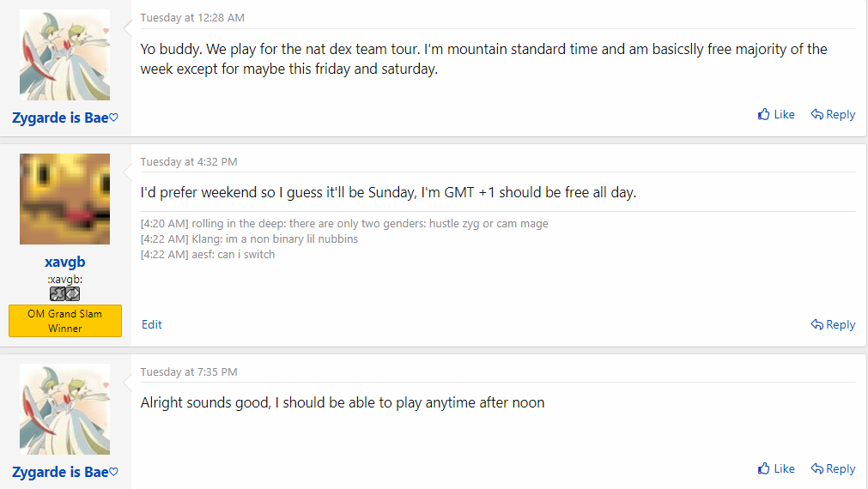The width and height of the screenshot is (868, 489).
Task: Click the :xavgb: user title text
Action: tap(65, 279)
